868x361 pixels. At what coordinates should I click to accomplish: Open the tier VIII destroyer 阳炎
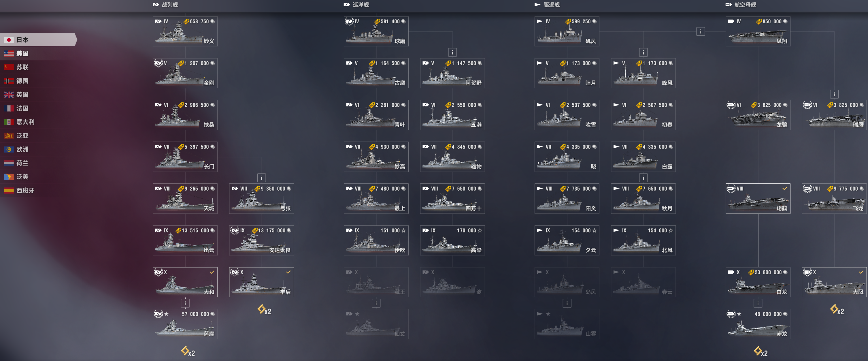567,199
